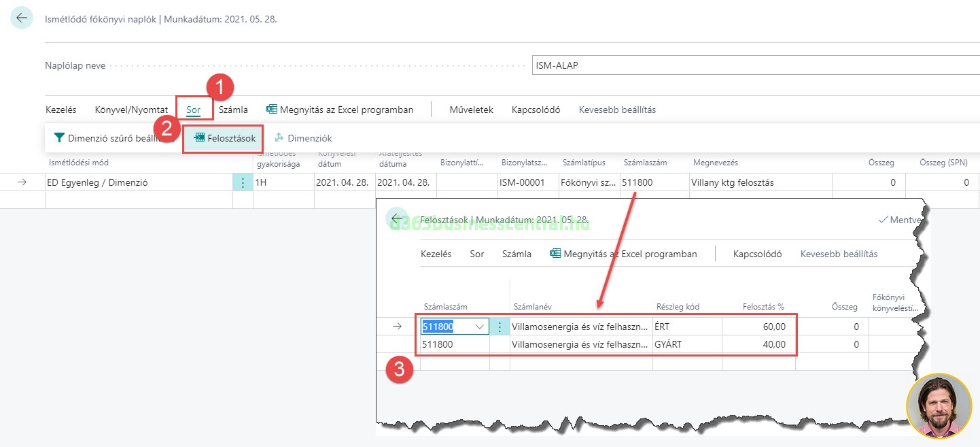
Task: Click Műveletek in the action bar
Action: coord(471,110)
